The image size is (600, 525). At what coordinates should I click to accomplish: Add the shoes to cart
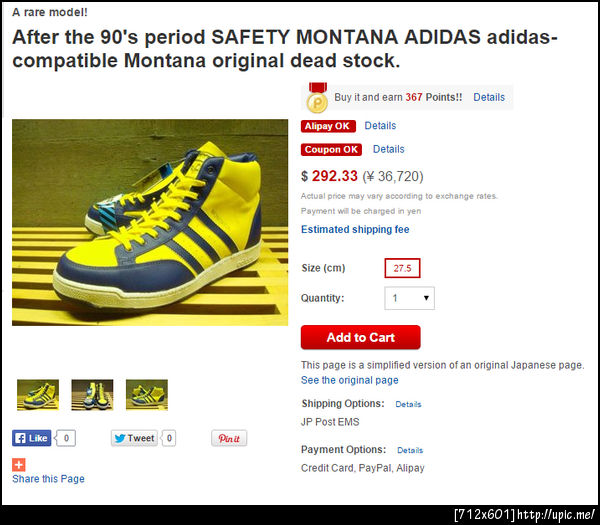[x=360, y=337]
